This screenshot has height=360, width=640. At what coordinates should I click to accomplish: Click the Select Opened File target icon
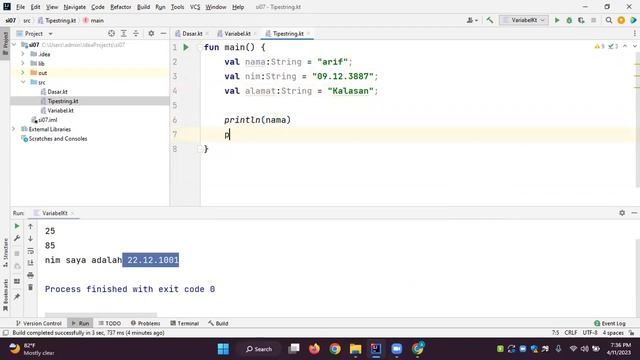coord(111,33)
